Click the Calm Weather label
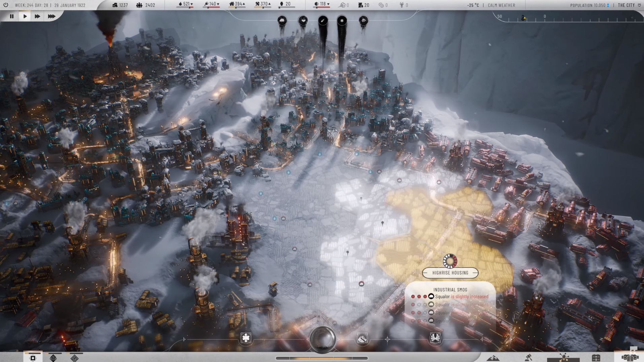 [501, 5]
